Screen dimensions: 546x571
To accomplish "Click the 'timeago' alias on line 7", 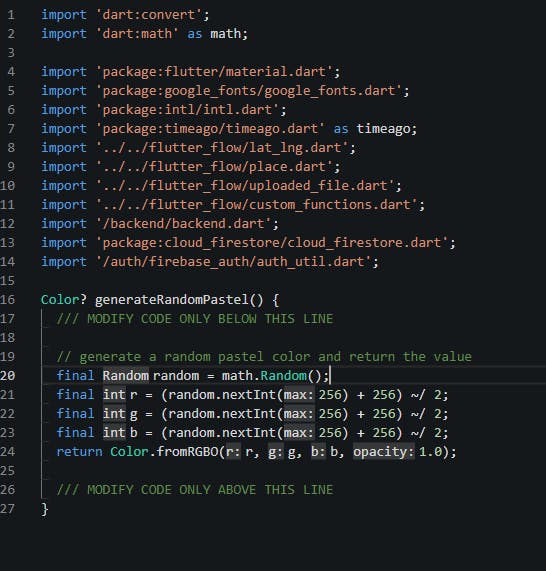I will (x=383, y=129).
